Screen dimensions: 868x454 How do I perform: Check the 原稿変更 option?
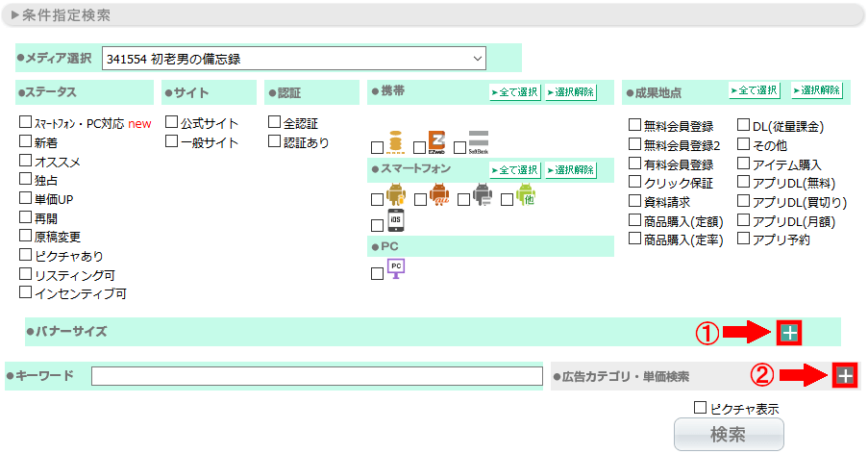25,236
